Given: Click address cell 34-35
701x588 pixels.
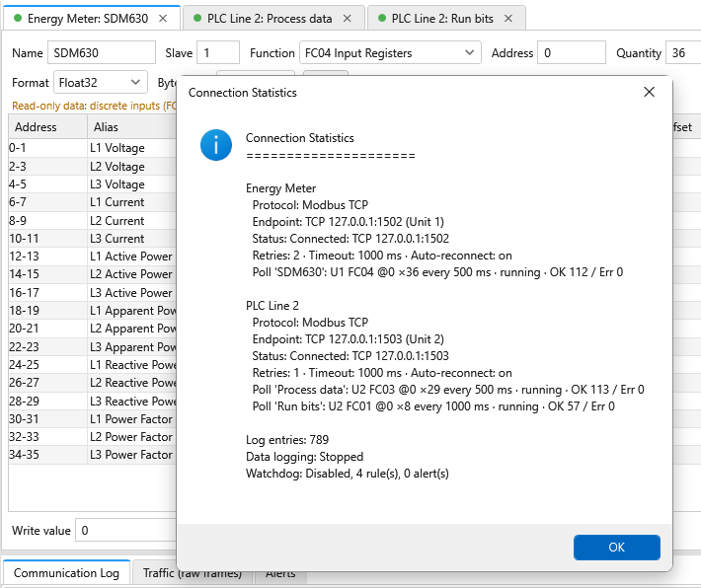Looking at the screenshot, I should [47, 455].
